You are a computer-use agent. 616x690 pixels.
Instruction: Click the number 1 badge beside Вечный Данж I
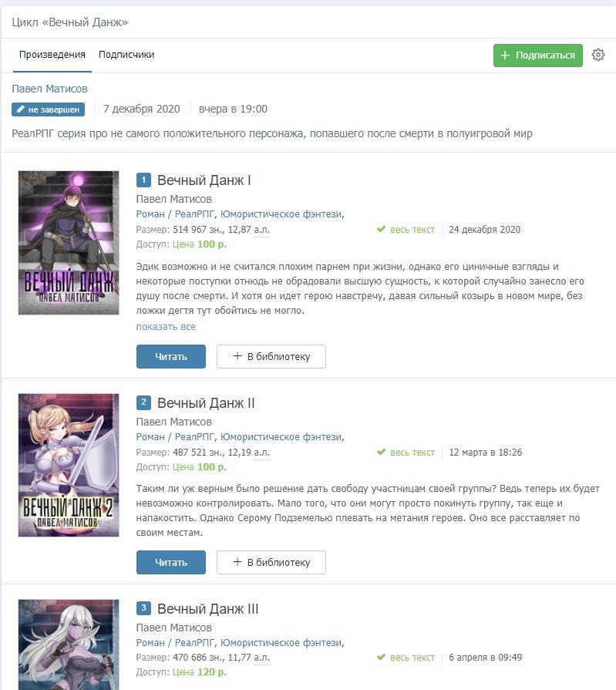click(143, 180)
